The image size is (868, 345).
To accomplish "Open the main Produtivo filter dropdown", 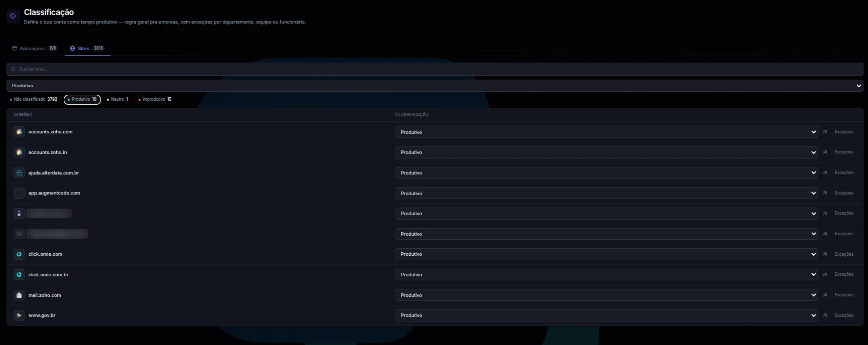I will coord(435,86).
